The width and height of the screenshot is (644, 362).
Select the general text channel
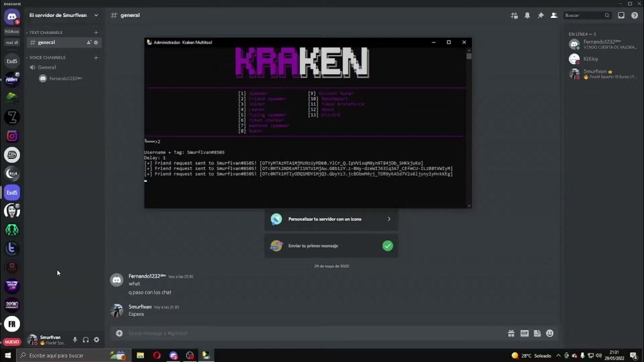[x=64, y=43]
